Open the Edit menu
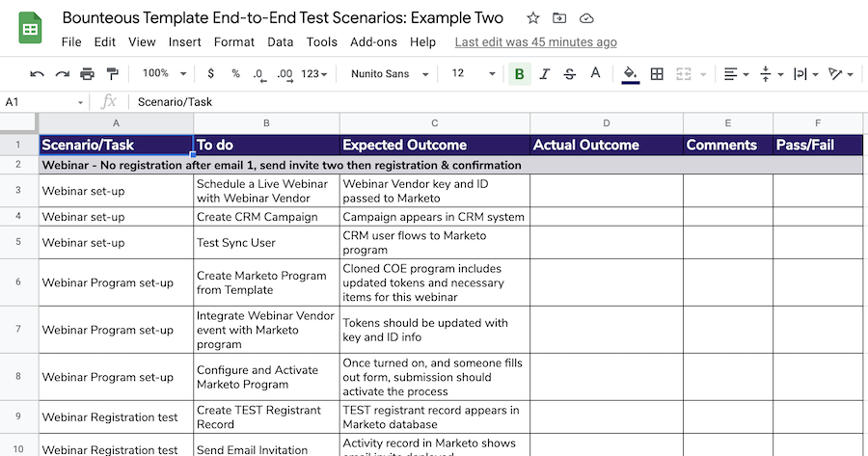 click(104, 42)
